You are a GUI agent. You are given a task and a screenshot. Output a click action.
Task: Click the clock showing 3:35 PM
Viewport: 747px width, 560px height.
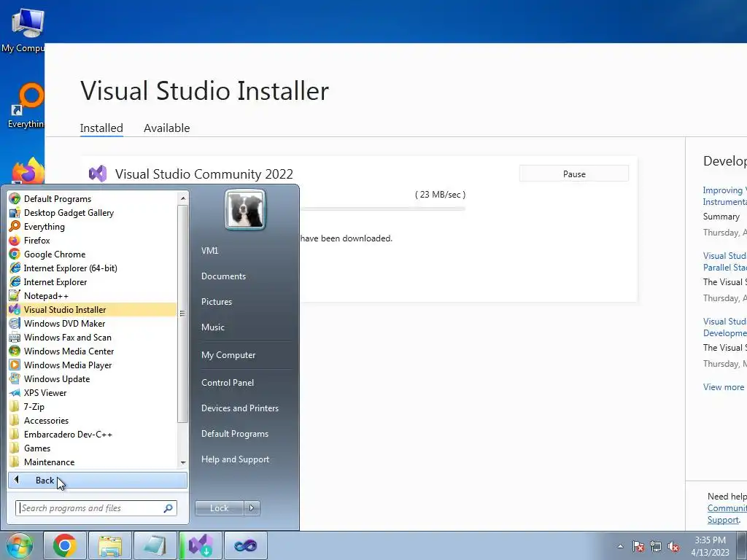coord(710,540)
